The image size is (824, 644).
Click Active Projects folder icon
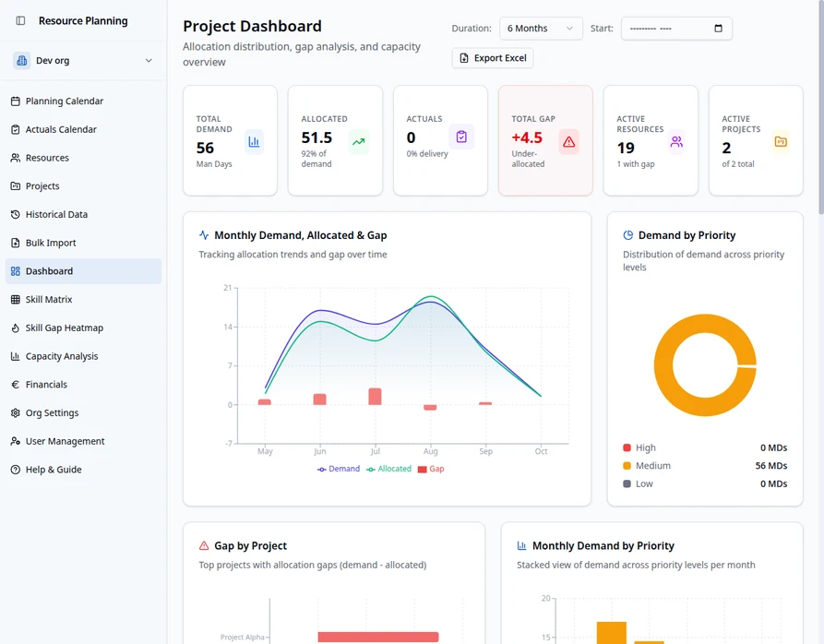coord(781,141)
